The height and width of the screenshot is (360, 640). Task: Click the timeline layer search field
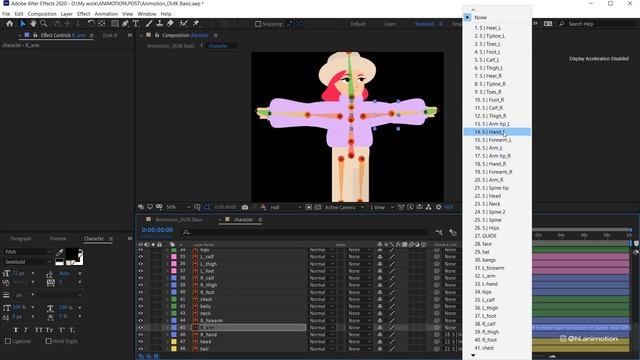click(x=304, y=232)
